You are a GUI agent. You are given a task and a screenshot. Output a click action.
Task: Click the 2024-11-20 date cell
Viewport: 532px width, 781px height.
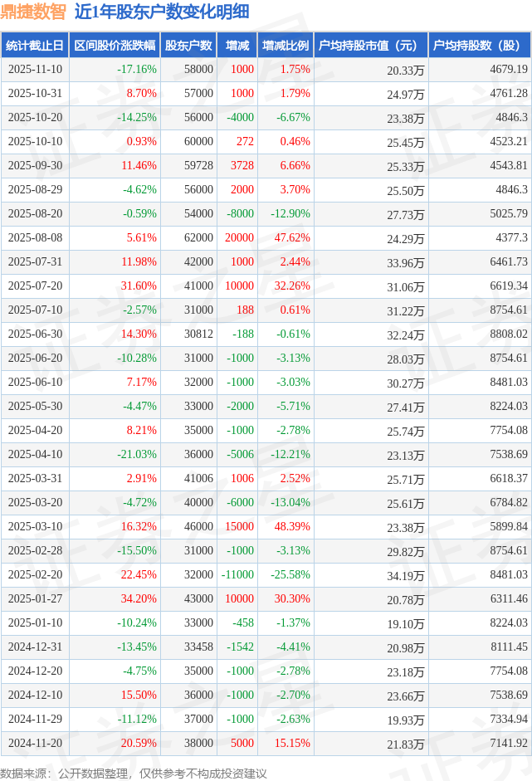(34, 743)
